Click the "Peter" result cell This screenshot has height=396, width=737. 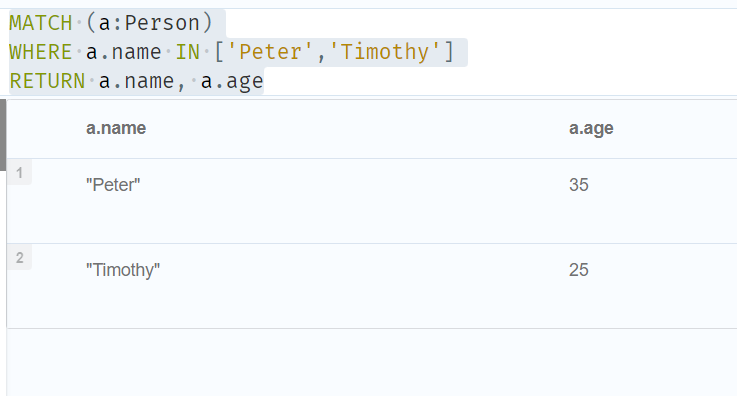(x=113, y=185)
